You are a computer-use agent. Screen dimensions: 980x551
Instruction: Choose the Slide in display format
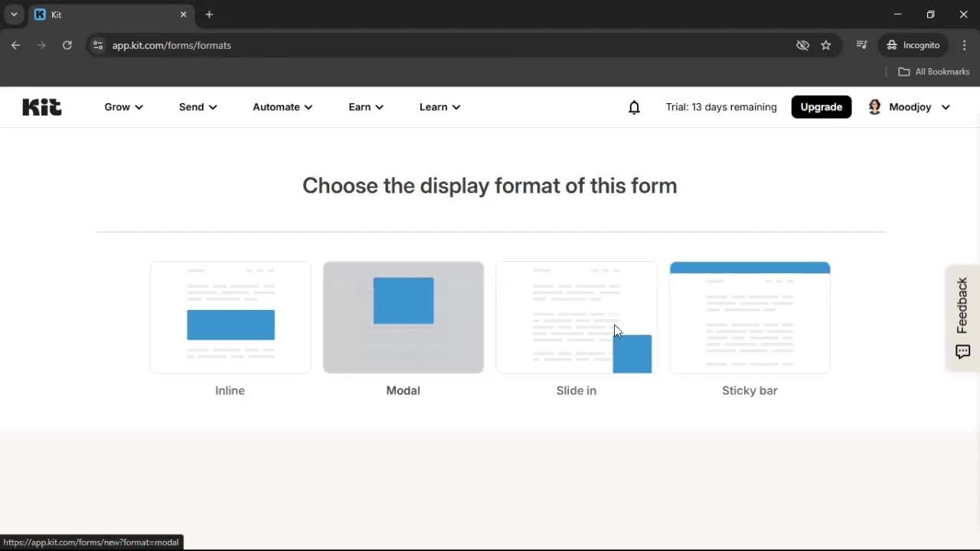click(576, 317)
